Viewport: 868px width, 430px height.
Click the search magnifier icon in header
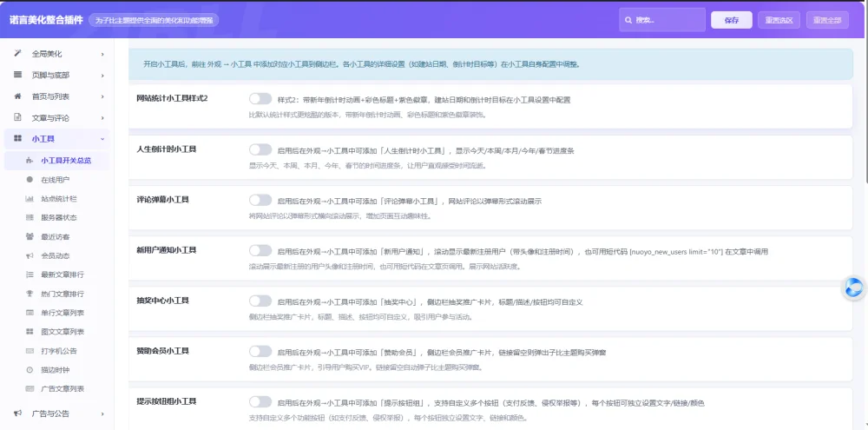pyautogui.click(x=628, y=20)
